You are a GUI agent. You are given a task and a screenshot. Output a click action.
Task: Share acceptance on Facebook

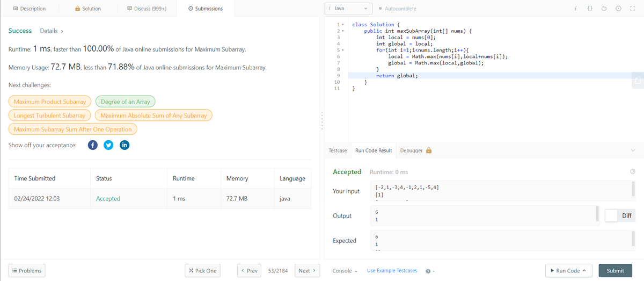[92, 145]
